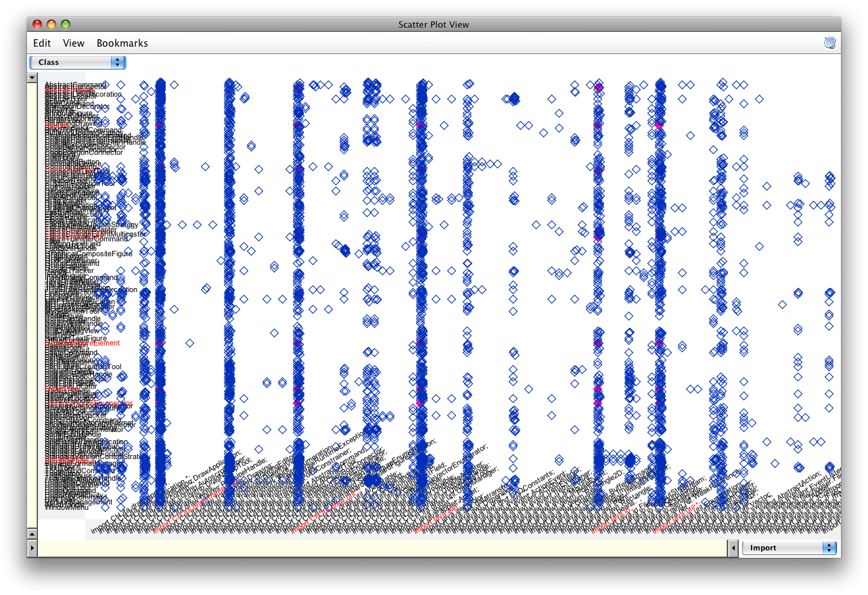Open the Class axis dropdown
This screenshot has width=868, height=595.
pyautogui.click(x=77, y=62)
